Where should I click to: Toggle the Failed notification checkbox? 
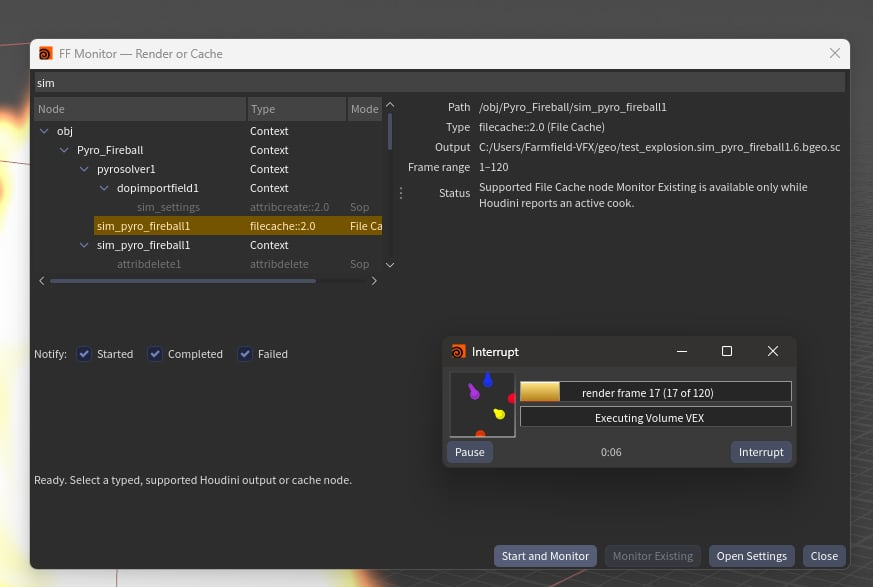point(245,354)
